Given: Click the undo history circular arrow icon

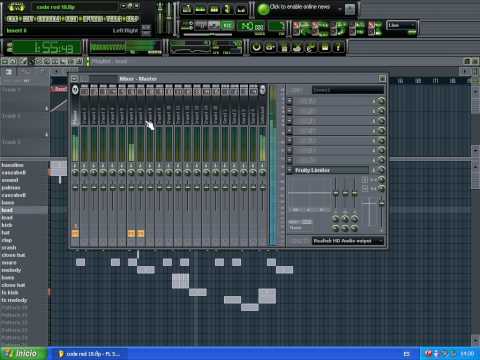Looking at the screenshot, I should 257,47.
